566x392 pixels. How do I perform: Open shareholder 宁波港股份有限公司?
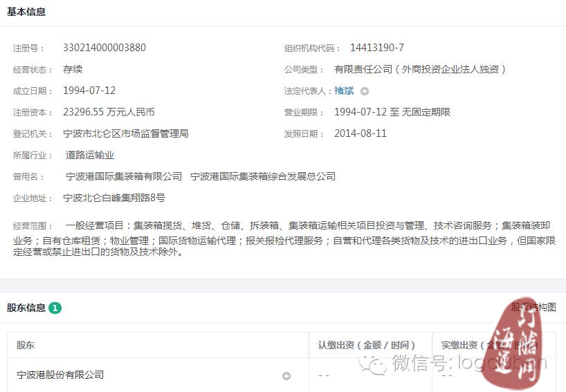click(x=60, y=375)
